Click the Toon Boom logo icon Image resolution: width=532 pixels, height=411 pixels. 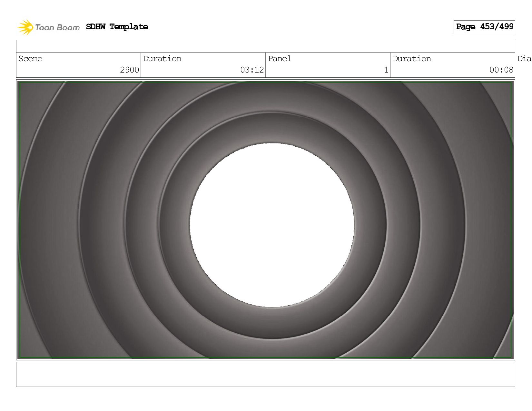[25, 27]
